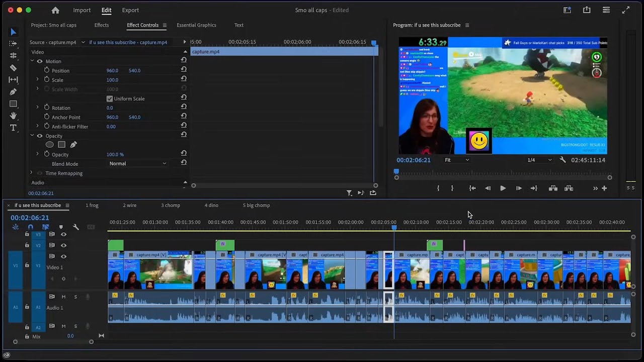The width and height of the screenshot is (644, 362).
Task: Click the Lift button in Program Monitor
Action: tap(553, 188)
